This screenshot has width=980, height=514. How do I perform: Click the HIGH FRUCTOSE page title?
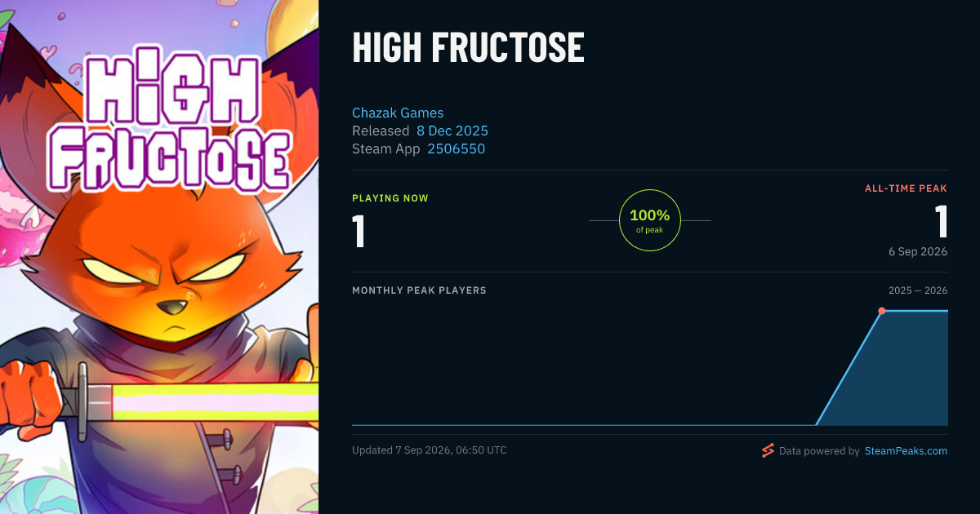(x=468, y=47)
